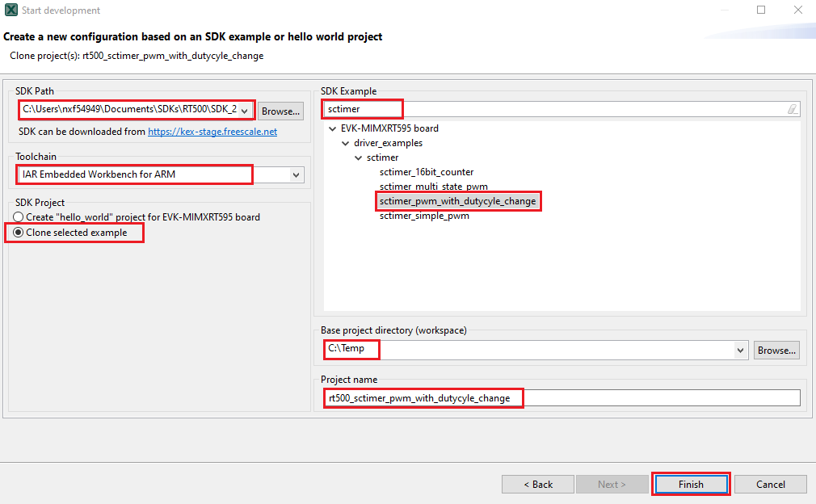Image resolution: width=816 pixels, height=504 pixels.
Task: Open the kex-stage.freescale.net download link
Action: pos(212,132)
